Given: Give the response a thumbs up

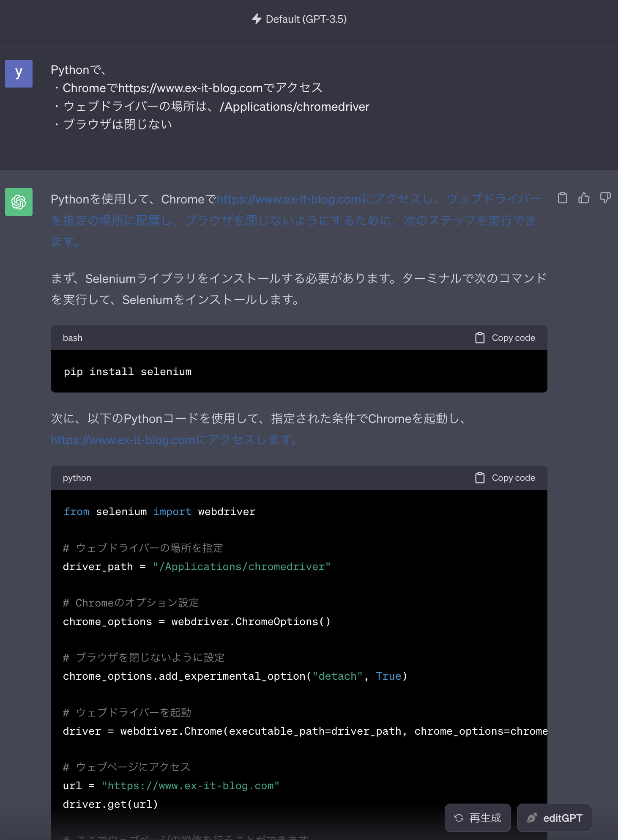Looking at the screenshot, I should (x=584, y=198).
